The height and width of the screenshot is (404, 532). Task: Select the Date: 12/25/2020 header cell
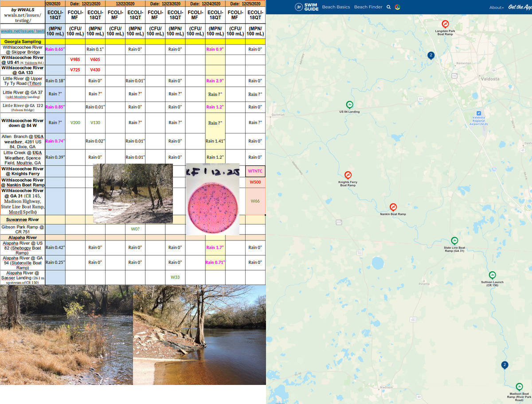pyautogui.click(x=245, y=4)
